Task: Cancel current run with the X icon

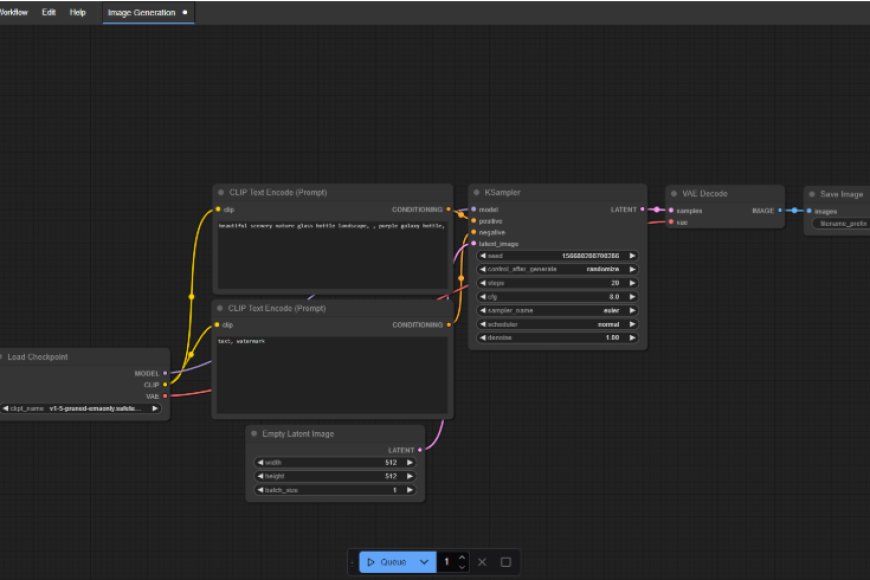Action: (482, 562)
